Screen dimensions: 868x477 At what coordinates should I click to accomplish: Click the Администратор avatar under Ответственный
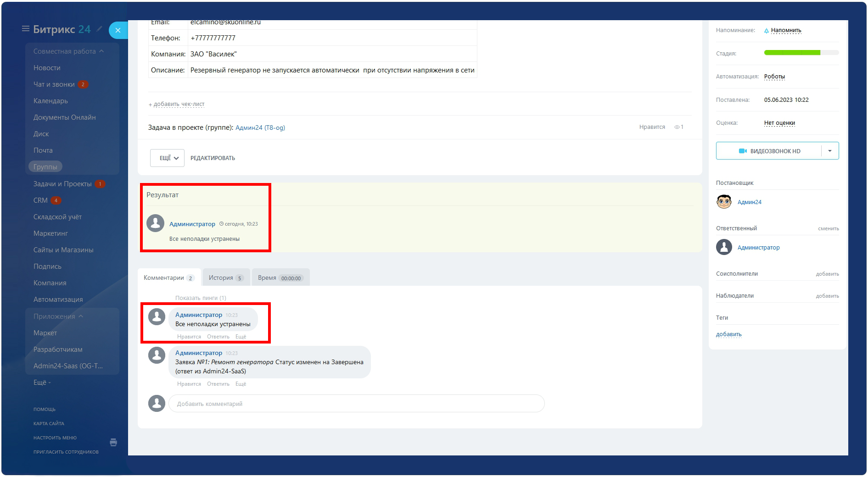[724, 247]
